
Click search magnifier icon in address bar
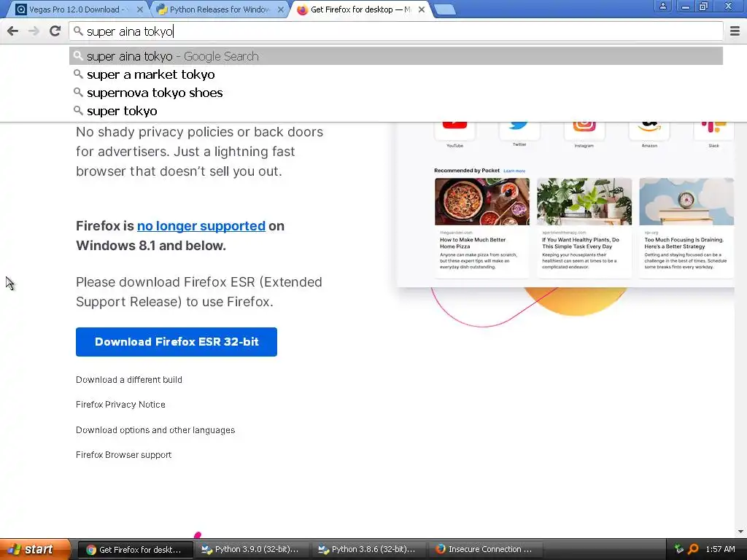[x=78, y=31]
